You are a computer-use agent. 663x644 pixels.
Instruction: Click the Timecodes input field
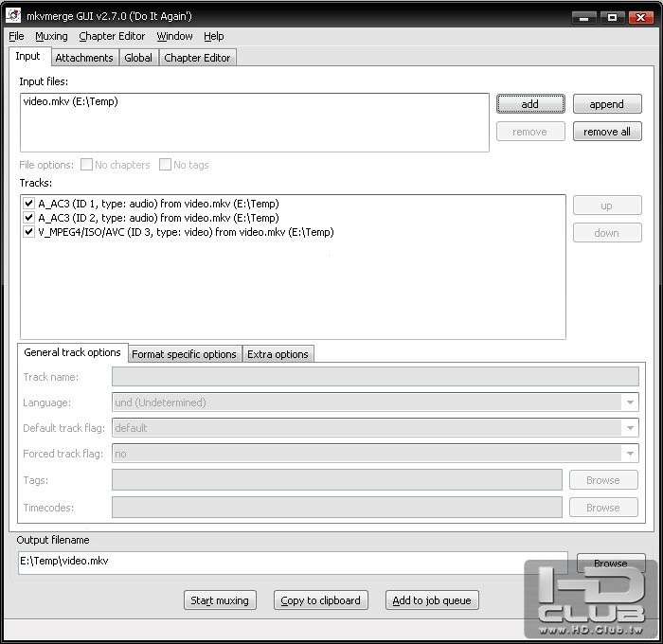pyautogui.click(x=337, y=508)
